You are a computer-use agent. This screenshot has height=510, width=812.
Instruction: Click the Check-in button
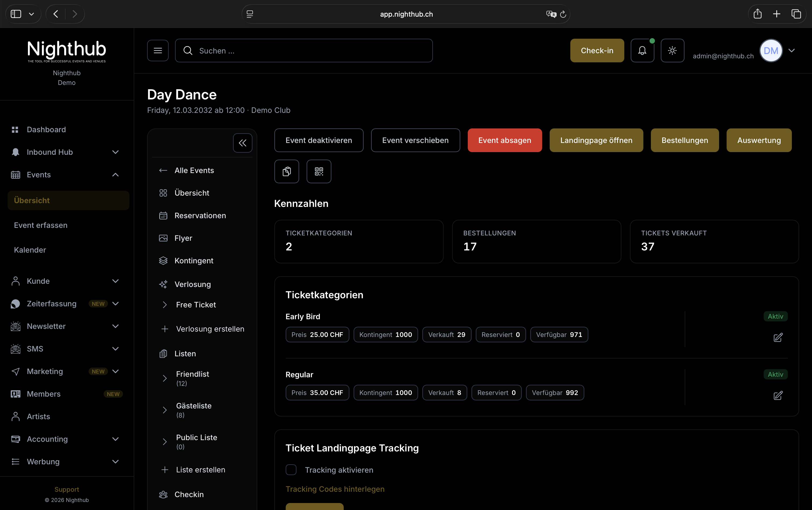[597, 51]
